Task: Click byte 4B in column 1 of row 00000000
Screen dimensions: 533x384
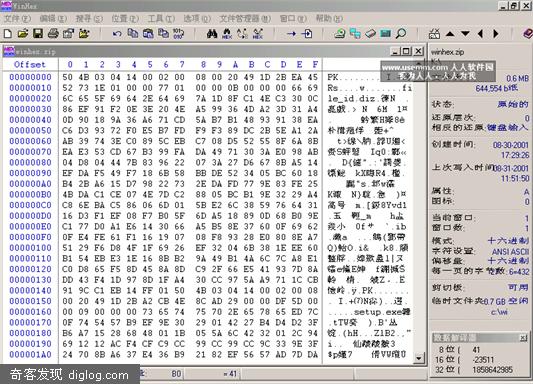Action: click(84, 77)
